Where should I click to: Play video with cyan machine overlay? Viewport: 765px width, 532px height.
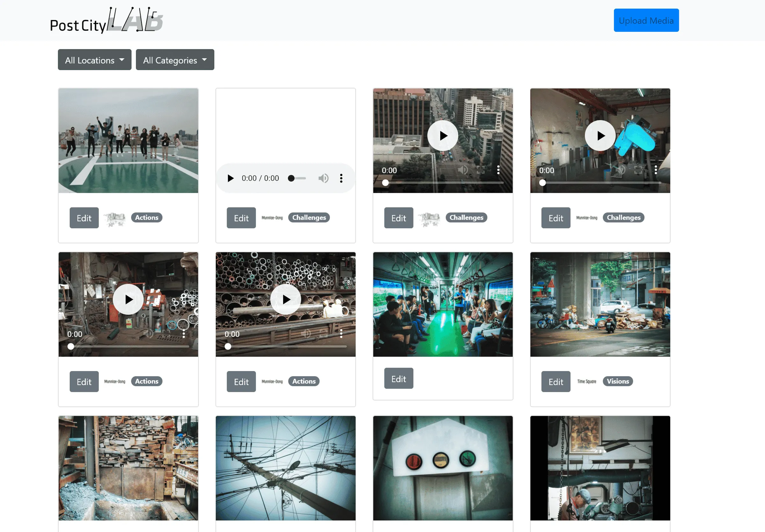point(600,135)
